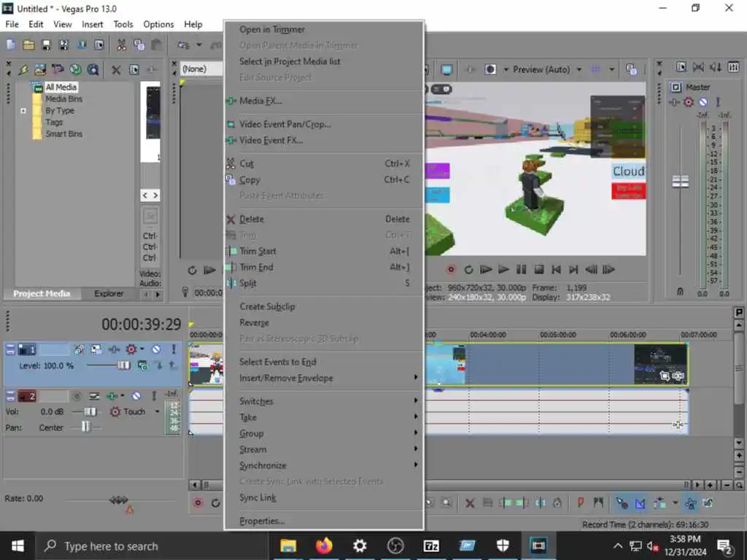This screenshot has height=560, width=747.
Task: Click the audio track Pan slider handle
Action: pyautogui.click(x=86, y=427)
